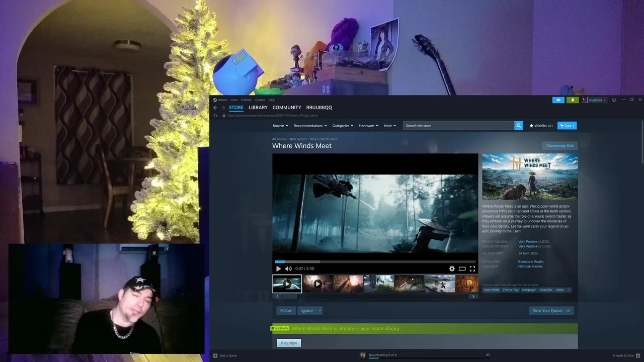Expand the Hardware dropdown
644x362 pixels.
coord(368,126)
